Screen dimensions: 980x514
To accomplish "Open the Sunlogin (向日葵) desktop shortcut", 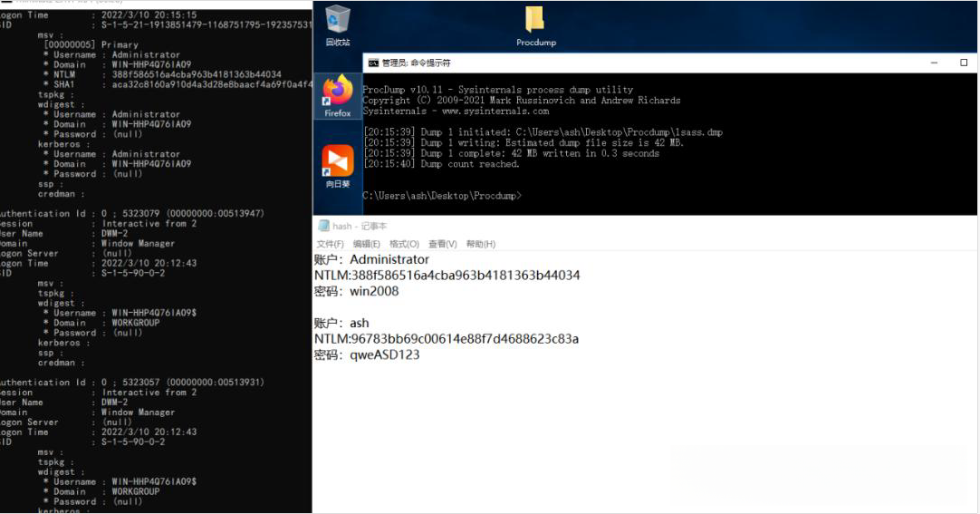I will (x=338, y=166).
